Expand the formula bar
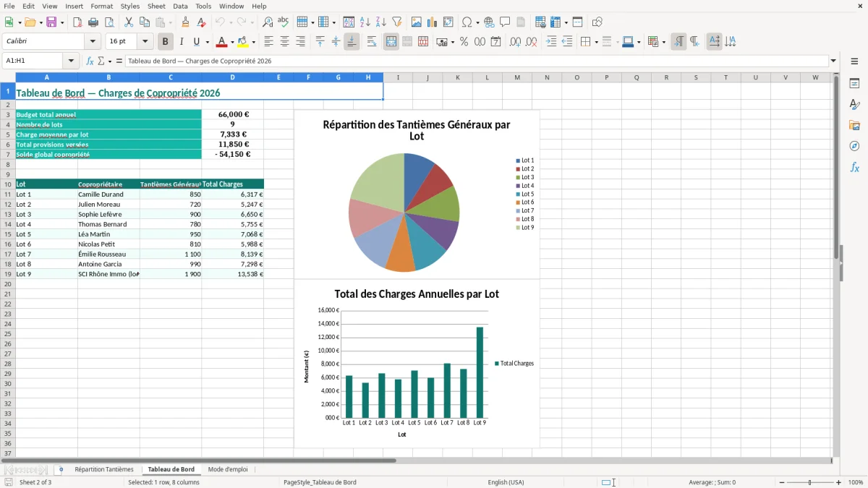 pos(833,61)
